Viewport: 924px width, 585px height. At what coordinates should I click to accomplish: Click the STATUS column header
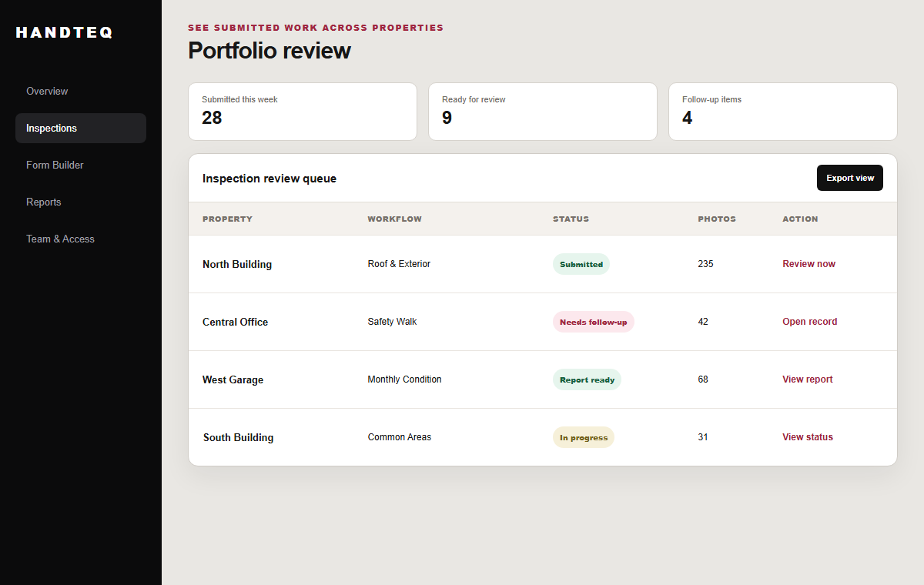click(x=571, y=219)
